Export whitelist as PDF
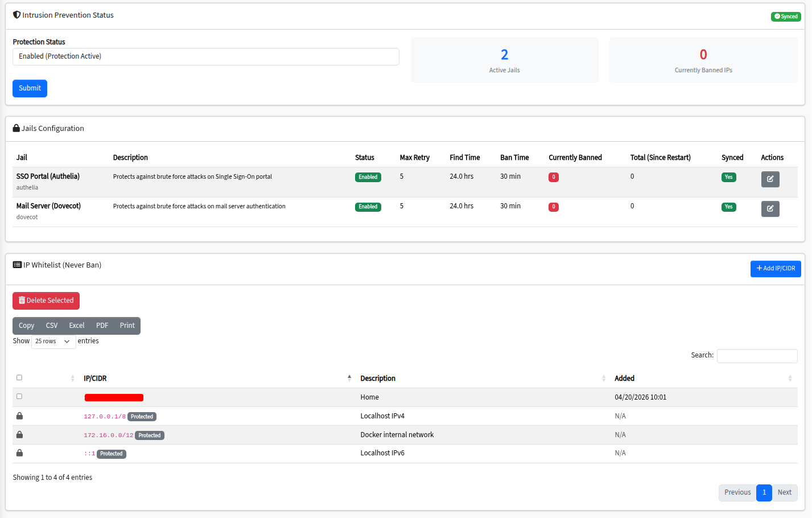 pos(102,326)
